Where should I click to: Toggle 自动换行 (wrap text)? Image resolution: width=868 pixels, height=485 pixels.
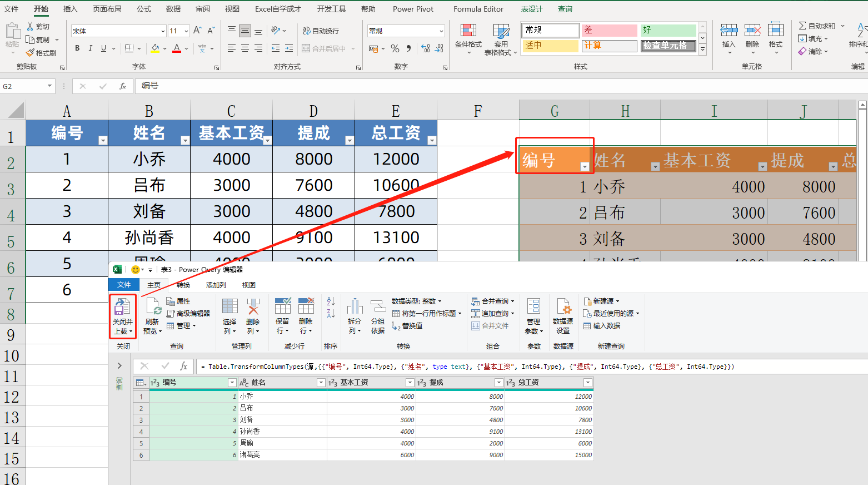pos(321,31)
